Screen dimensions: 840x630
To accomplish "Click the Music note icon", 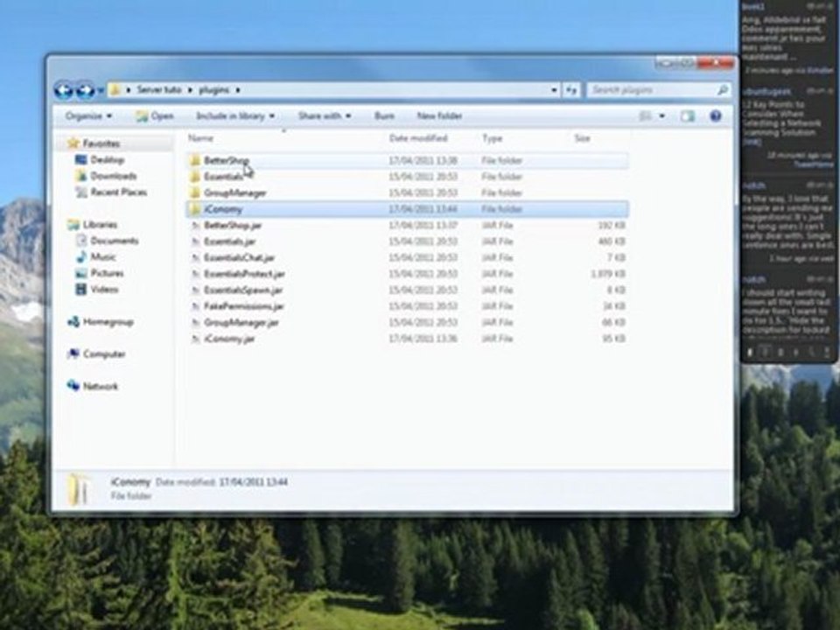I will (81, 256).
